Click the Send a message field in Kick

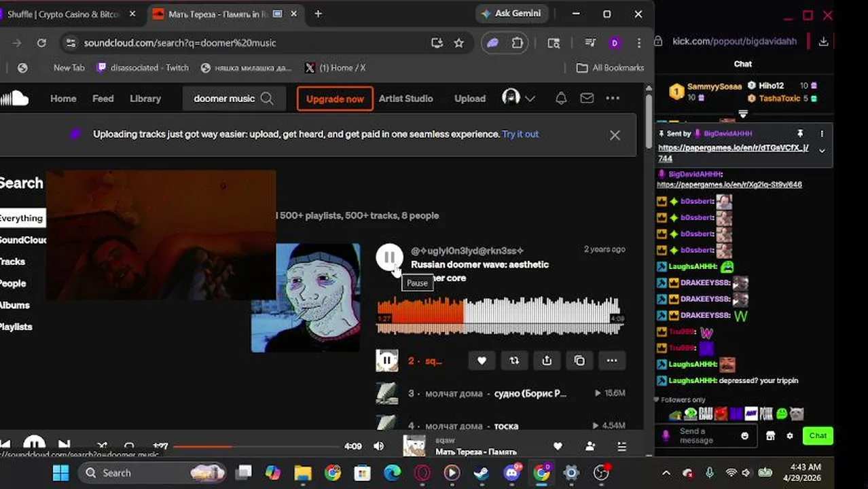coord(706,435)
